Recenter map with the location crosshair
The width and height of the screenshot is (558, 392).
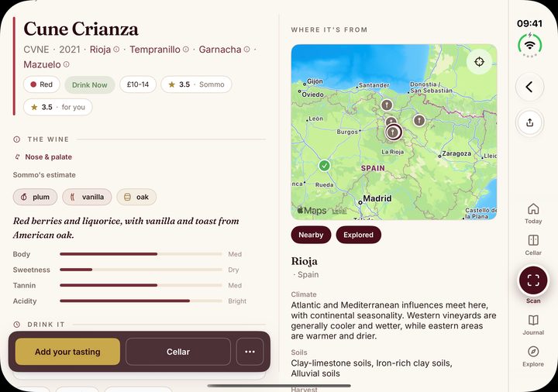pyautogui.click(x=480, y=61)
